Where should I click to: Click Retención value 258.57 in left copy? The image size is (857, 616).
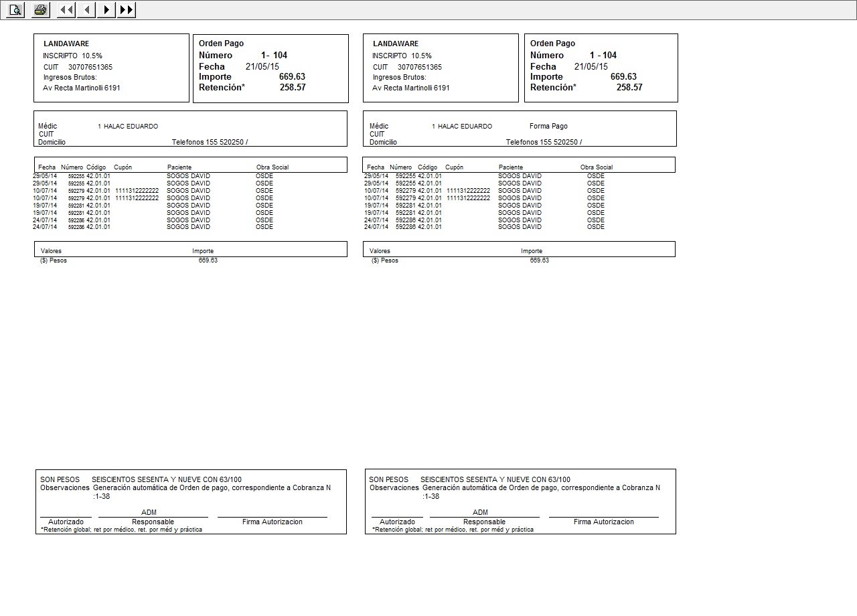click(x=293, y=87)
